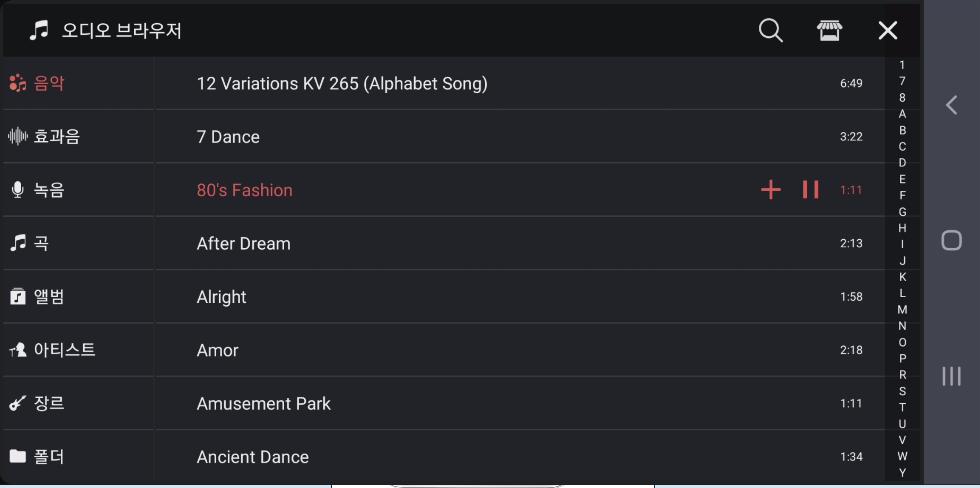Tap the Android back navigation arrow
Image resolution: width=980 pixels, height=488 pixels.
[951, 105]
